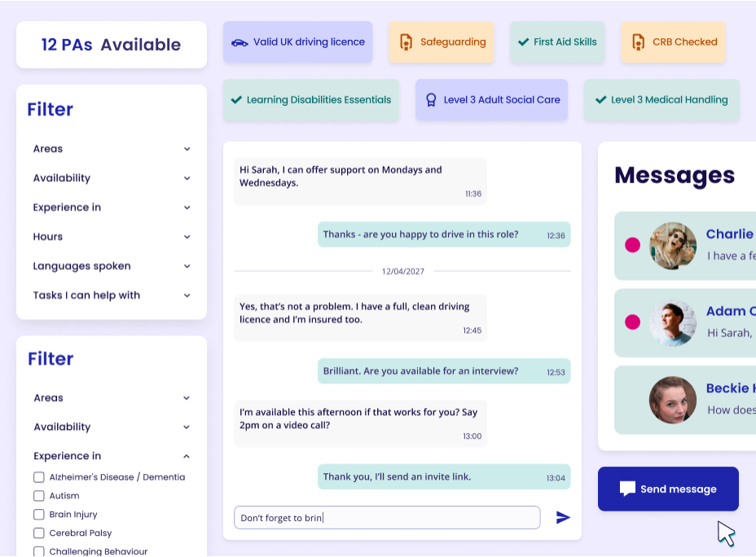This screenshot has width=756, height=557.
Task: Expand the Languages spoken filter
Action: [187, 266]
